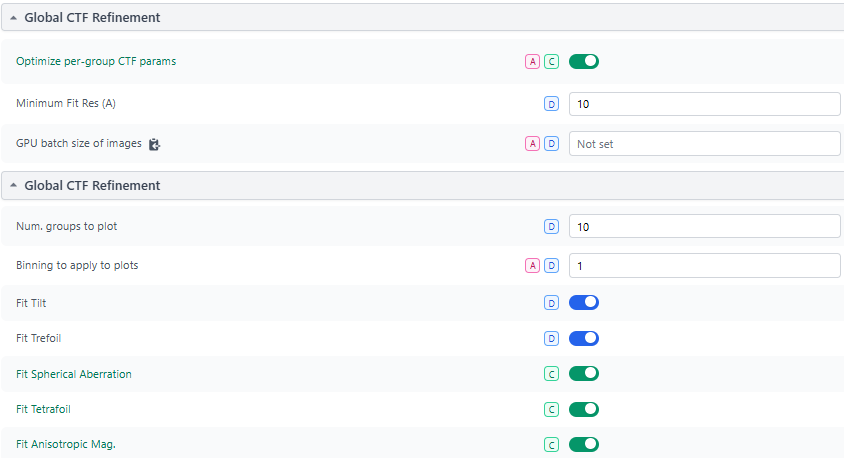This screenshot has height=458, width=844.
Task: Collapse the top Global CTF Refinement section
Action: [x=14, y=18]
